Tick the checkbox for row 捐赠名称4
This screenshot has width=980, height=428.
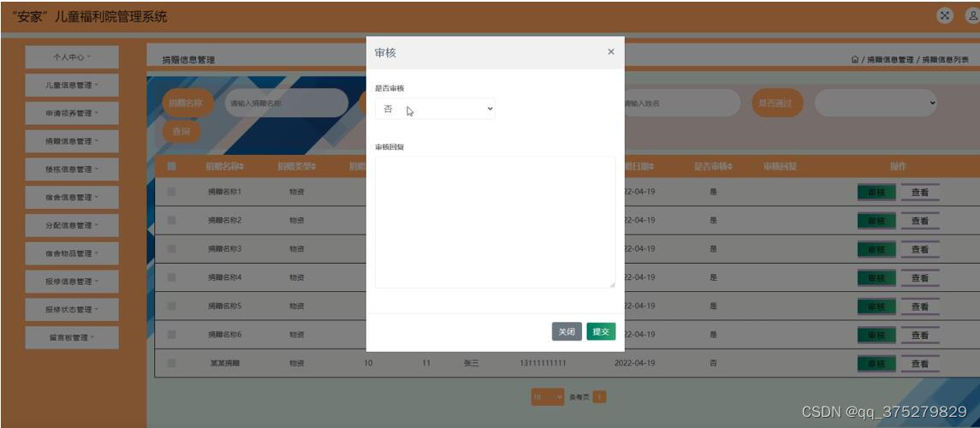coord(172,276)
